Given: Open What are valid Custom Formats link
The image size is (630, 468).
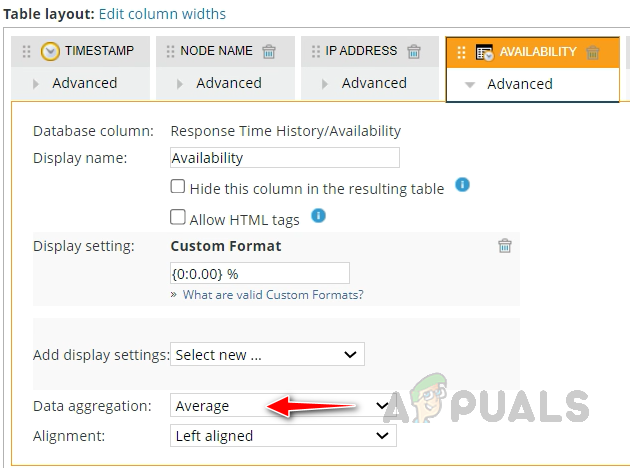Looking at the screenshot, I should click(273, 295).
